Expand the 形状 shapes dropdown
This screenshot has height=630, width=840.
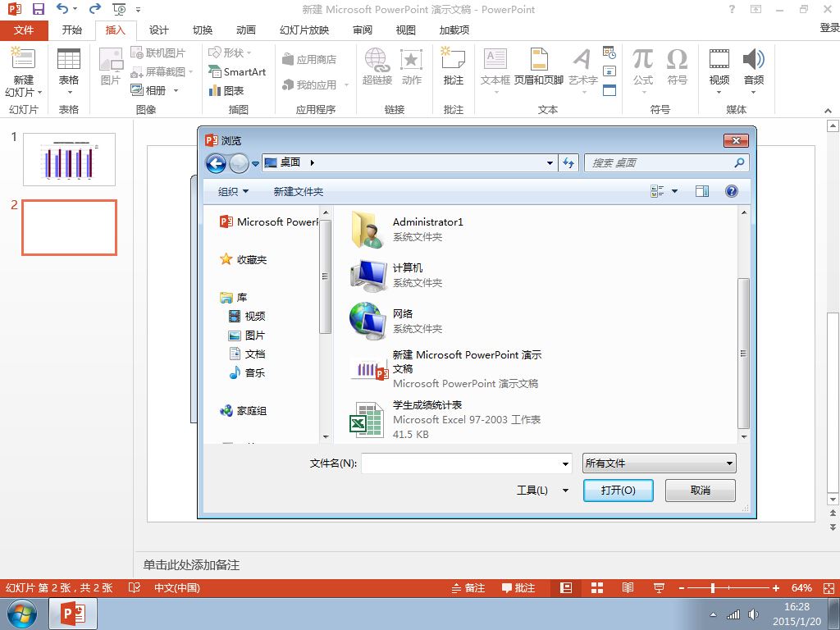249,52
